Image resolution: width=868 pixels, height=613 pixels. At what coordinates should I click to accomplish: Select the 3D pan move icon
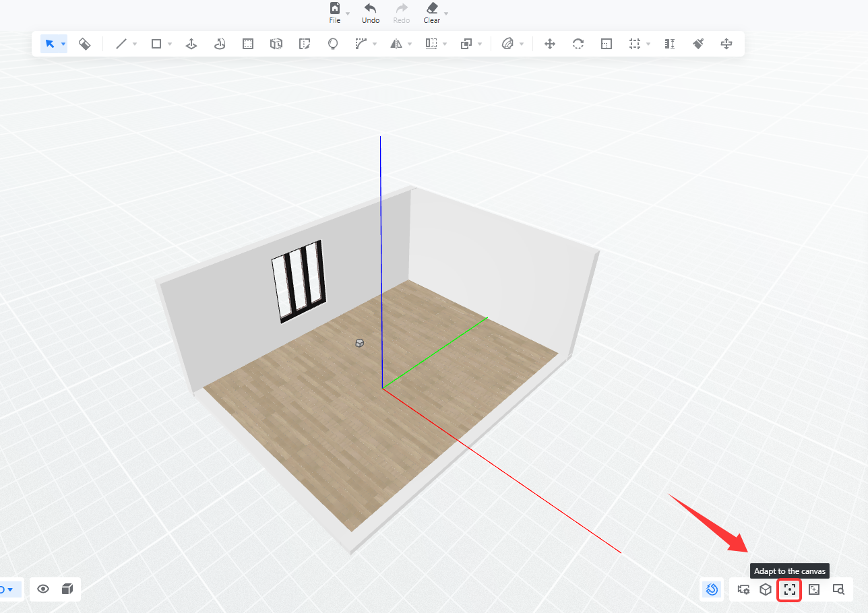726,44
